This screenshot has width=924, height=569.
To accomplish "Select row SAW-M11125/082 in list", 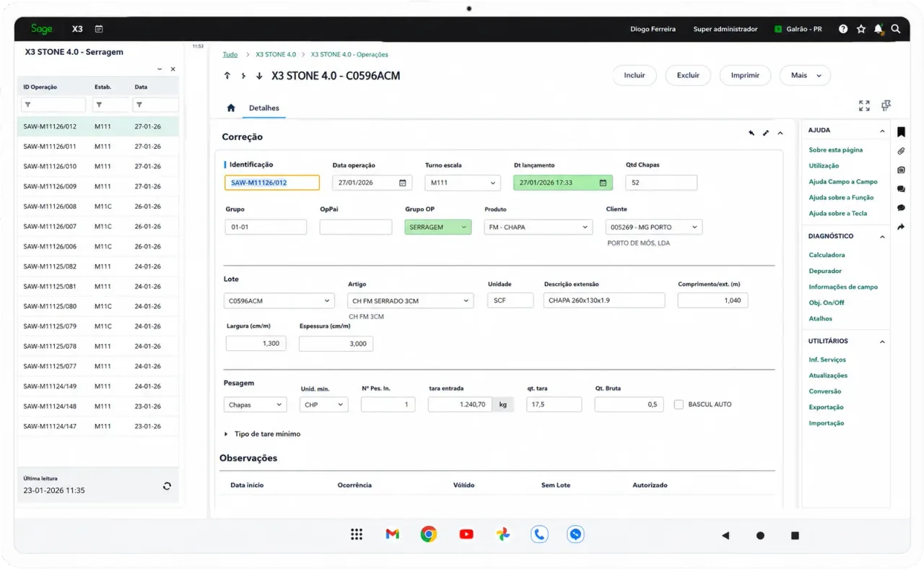I will [x=98, y=266].
